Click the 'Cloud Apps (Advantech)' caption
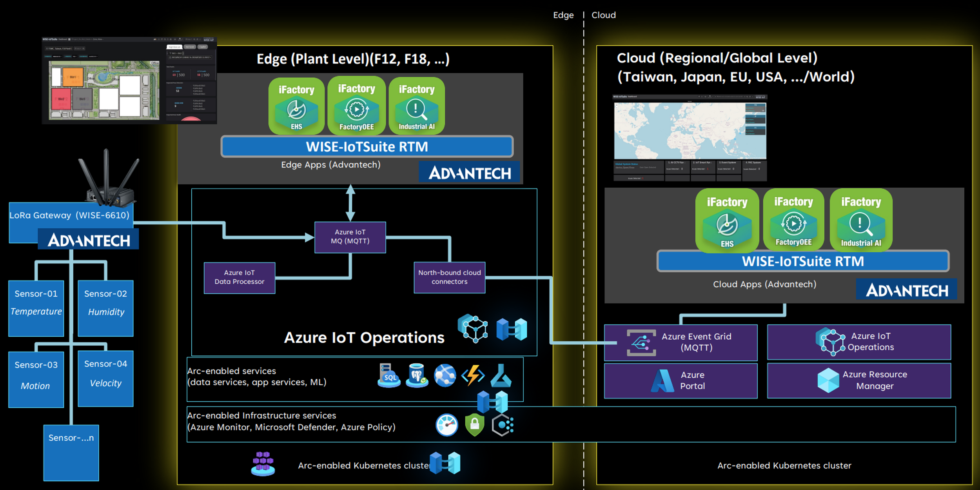This screenshot has width=980, height=490. pos(764,284)
